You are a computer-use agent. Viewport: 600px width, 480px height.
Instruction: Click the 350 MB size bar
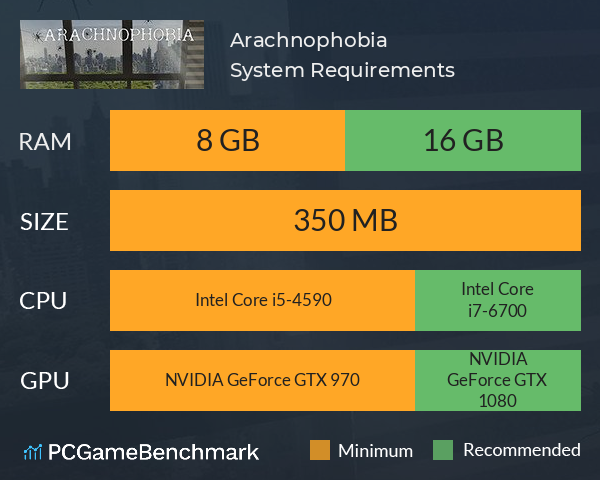(x=345, y=220)
